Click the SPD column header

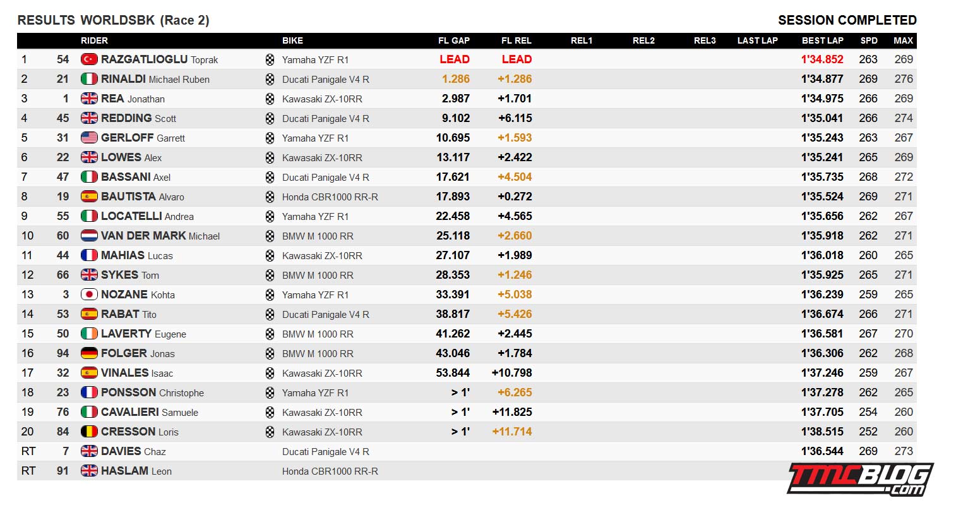tap(869, 40)
